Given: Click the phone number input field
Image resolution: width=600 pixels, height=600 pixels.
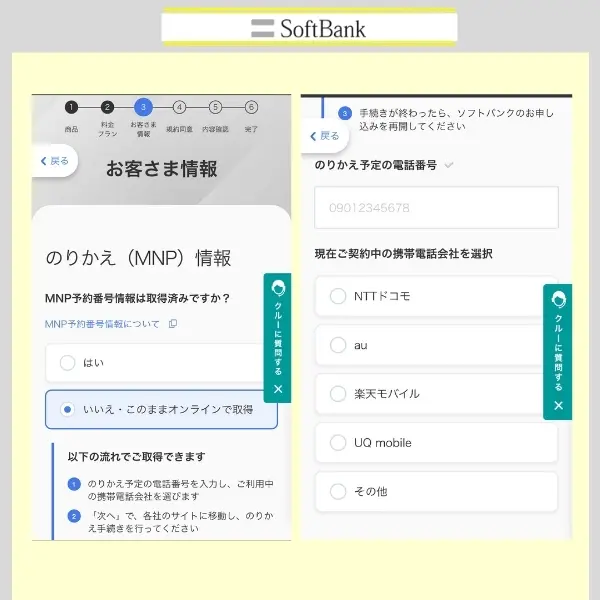Looking at the screenshot, I should pyautogui.click(x=436, y=208).
